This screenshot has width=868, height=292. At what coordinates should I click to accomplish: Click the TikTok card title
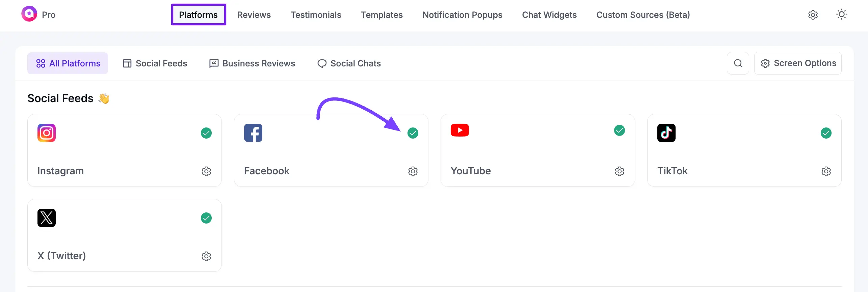672,171
